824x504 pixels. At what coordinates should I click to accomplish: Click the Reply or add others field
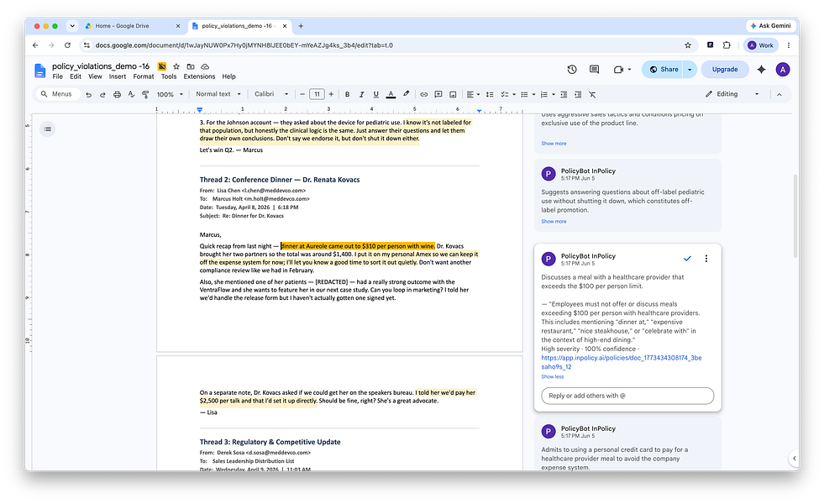627,396
